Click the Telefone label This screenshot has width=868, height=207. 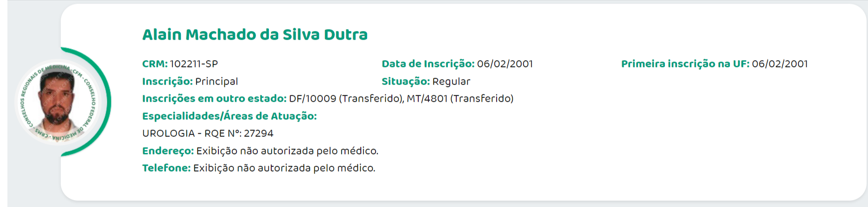point(166,168)
